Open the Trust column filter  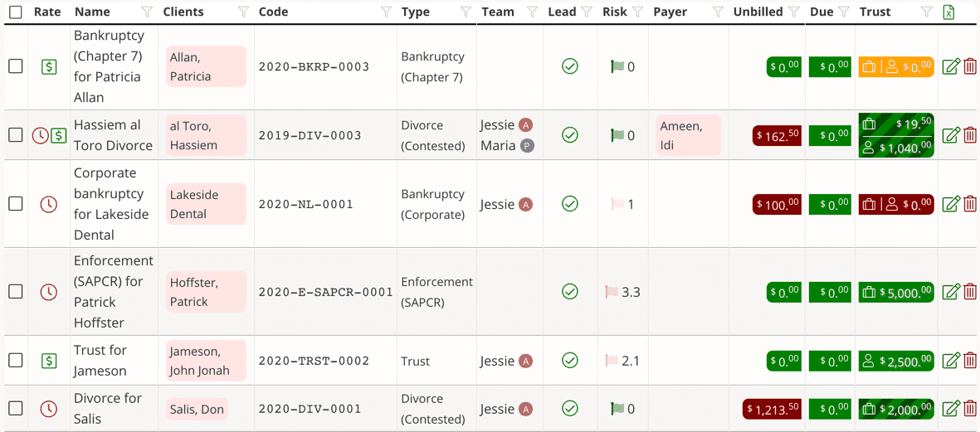tap(927, 12)
